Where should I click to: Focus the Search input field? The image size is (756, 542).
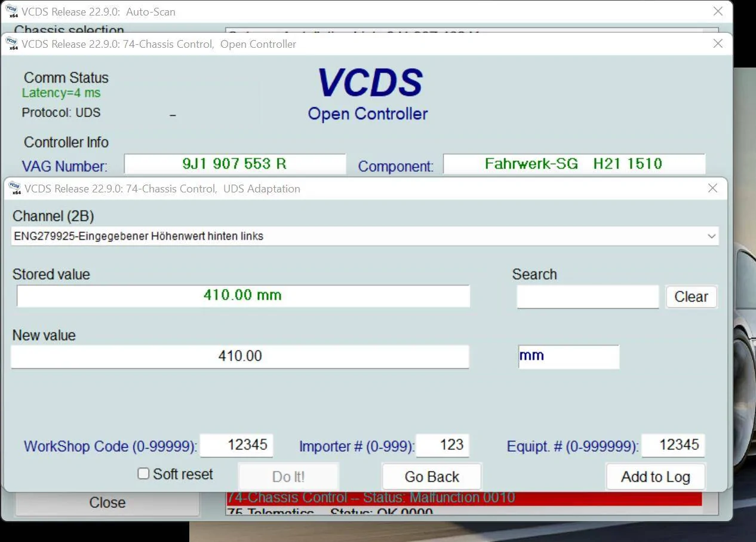click(x=588, y=297)
